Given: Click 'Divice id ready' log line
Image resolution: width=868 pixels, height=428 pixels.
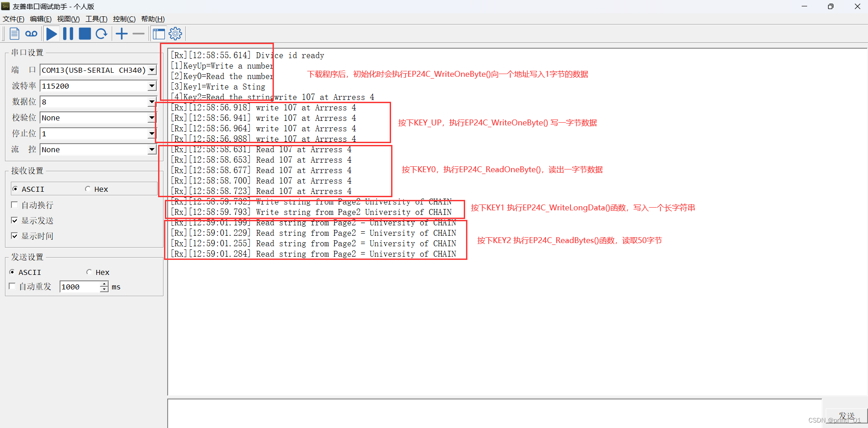Looking at the screenshot, I should (248, 55).
